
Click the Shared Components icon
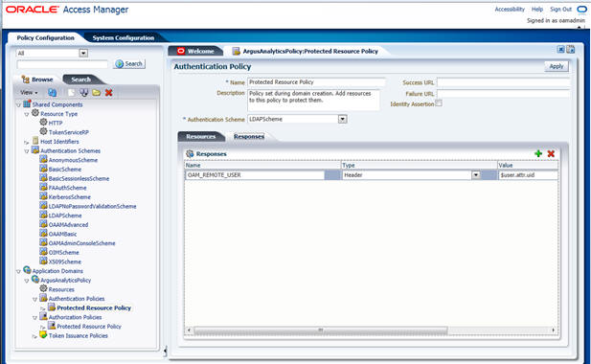pyautogui.click(x=27, y=103)
